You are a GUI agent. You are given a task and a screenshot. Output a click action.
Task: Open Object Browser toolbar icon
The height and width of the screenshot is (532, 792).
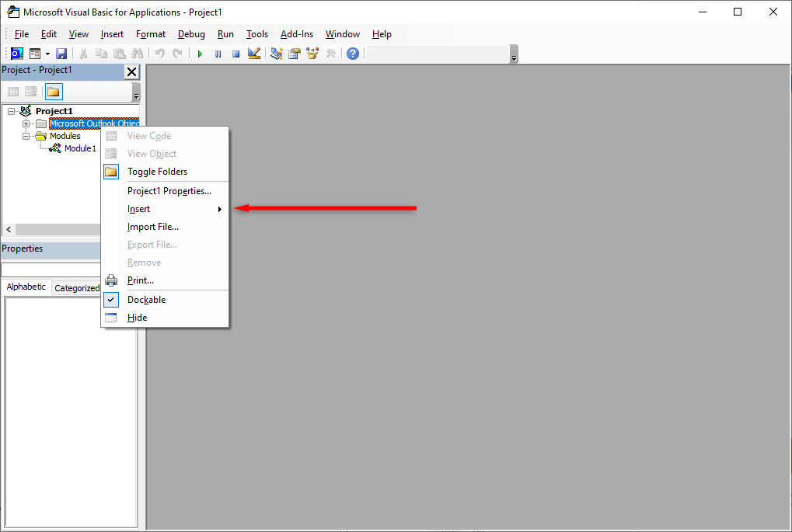tap(312, 54)
